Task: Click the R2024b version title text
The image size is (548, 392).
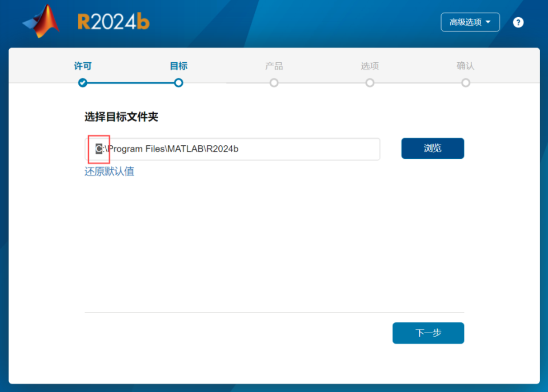Action: point(113,22)
